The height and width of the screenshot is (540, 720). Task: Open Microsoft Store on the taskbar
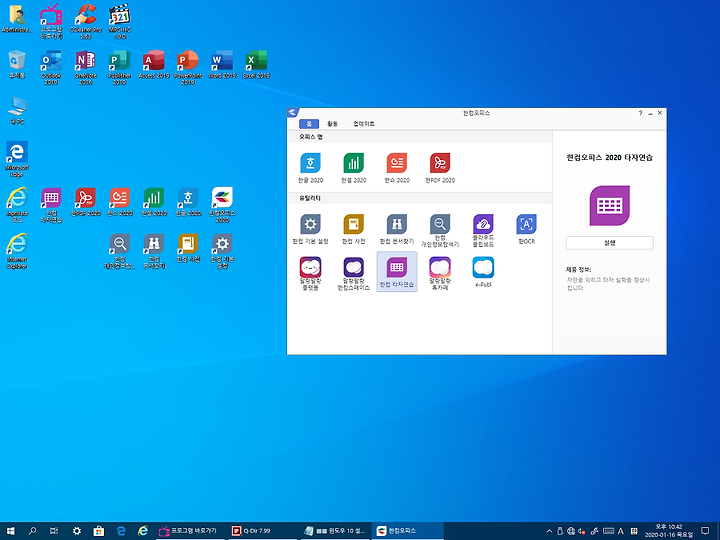pyautogui.click(x=98, y=531)
